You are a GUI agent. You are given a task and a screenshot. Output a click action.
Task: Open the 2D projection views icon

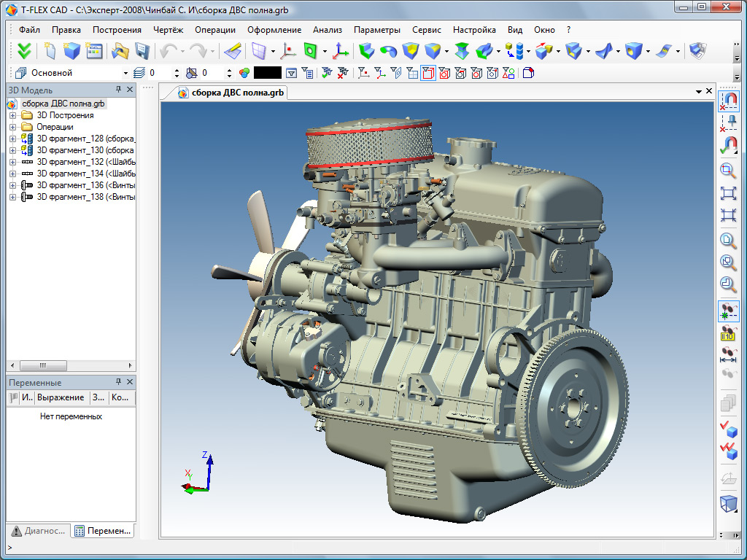click(x=697, y=50)
